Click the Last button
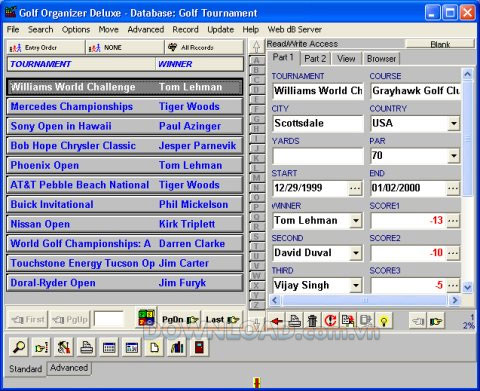 coord(223,320)
